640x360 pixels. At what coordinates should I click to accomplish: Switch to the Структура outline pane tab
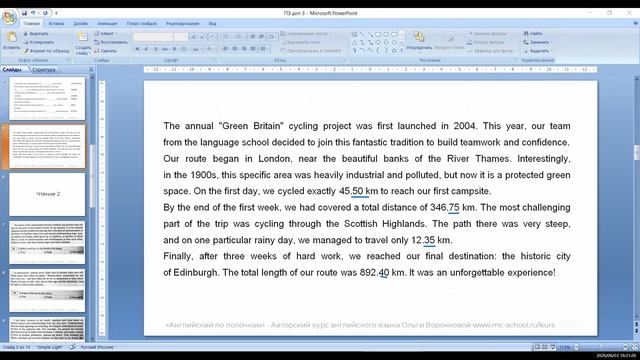(44, 70)
